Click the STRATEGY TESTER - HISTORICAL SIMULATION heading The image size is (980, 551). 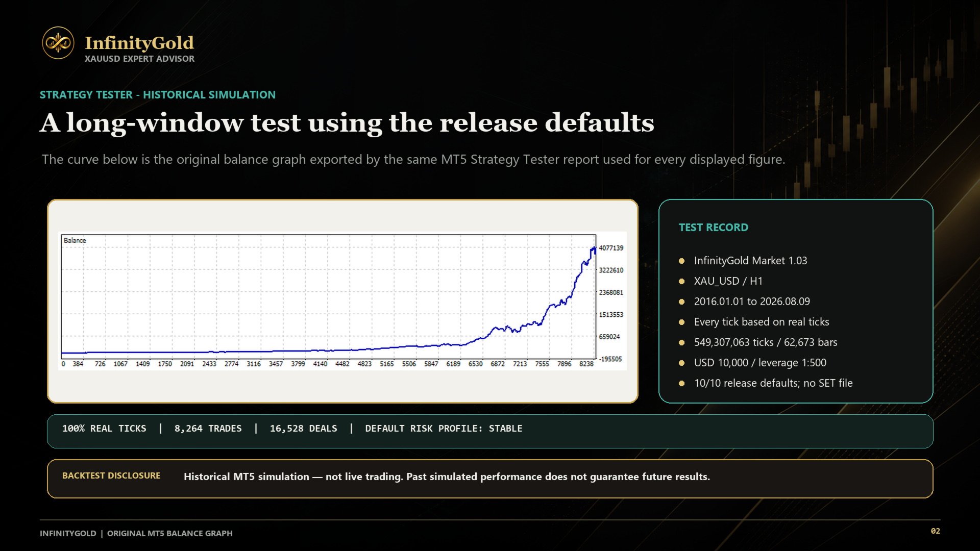pos(158,95)
